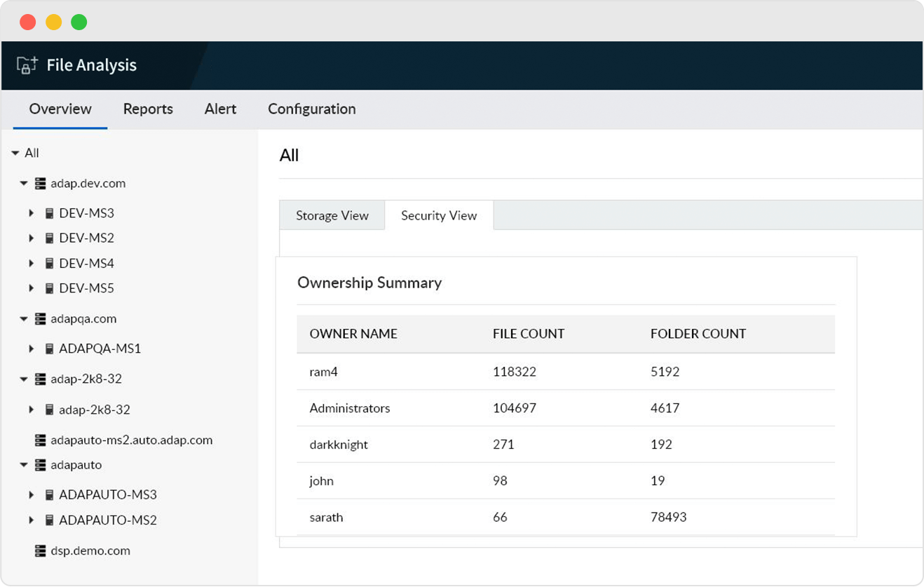
Task: Click the server icon for ADAPAUTO-MS3
Action: click(x=49, y=494)
